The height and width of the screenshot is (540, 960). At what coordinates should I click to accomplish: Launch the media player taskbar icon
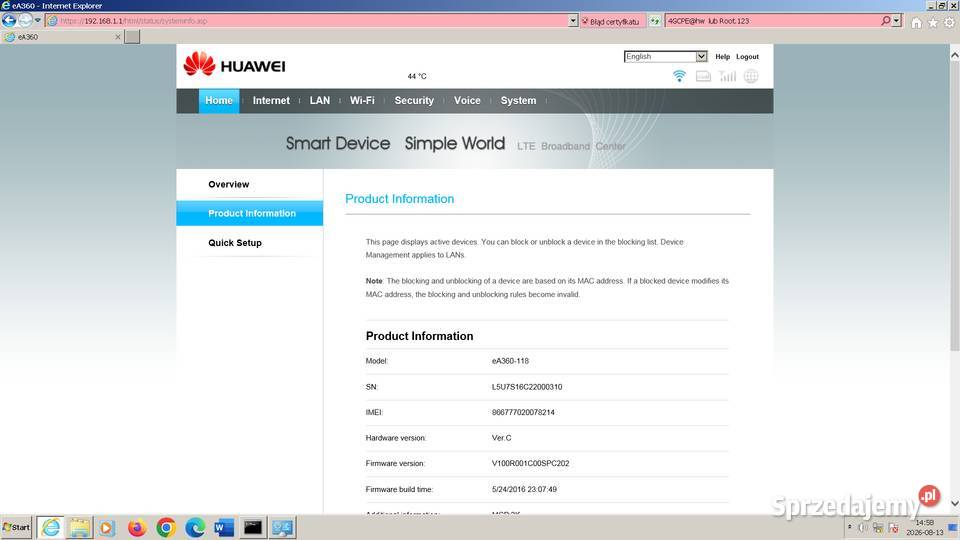tap(107, 527)
